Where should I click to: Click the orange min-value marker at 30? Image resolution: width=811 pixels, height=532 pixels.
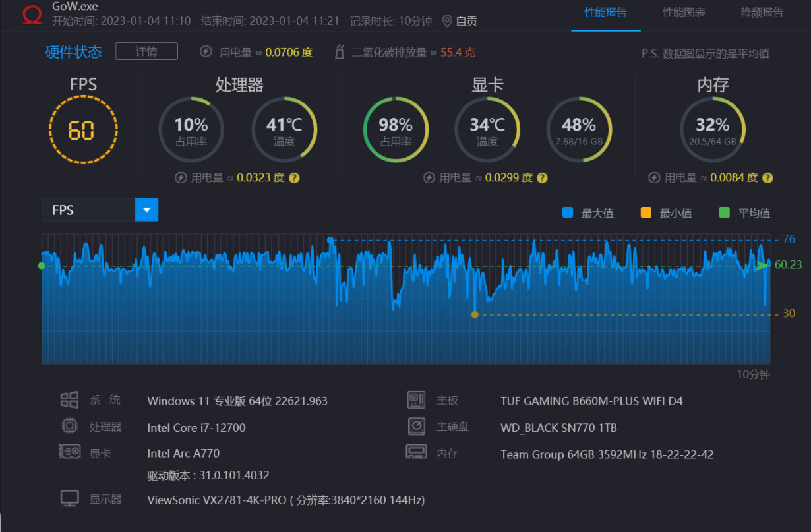coord(475,314)
